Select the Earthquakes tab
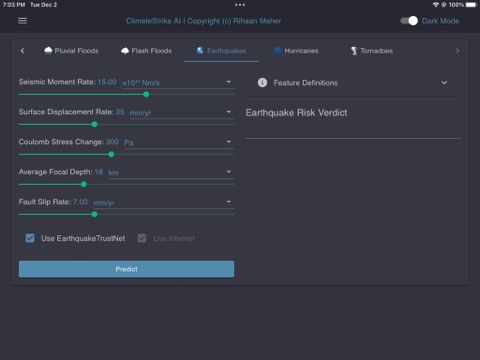 221,51
